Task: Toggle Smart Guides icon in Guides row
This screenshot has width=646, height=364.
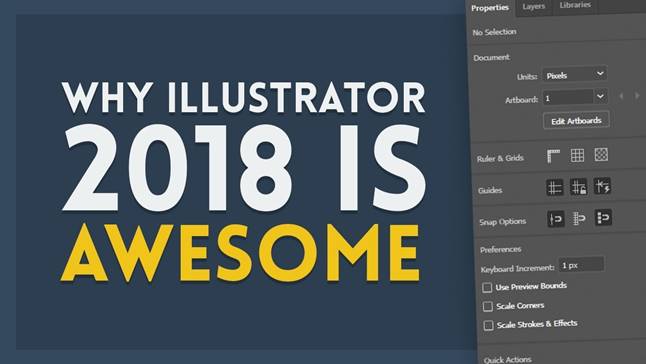Action: [x=602, y=186]
